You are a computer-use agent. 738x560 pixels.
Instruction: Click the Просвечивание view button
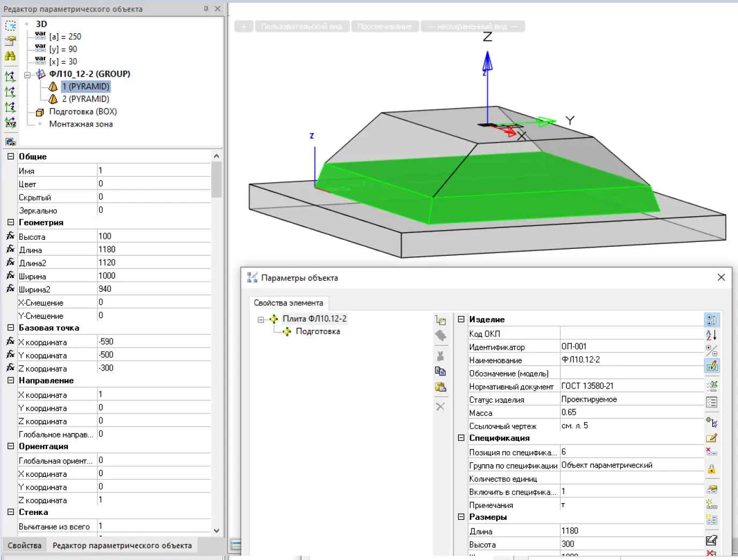pyautogui.click(x=385, y=26)
